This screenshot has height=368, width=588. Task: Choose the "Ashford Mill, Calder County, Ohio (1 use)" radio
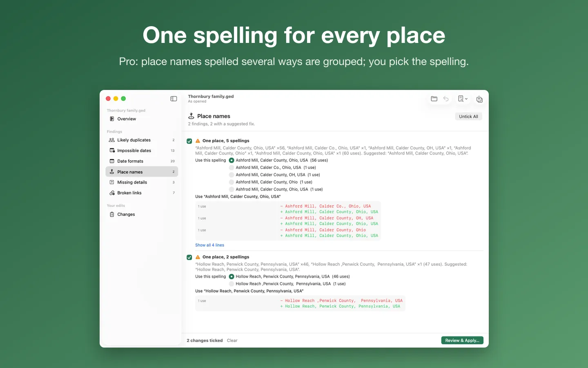[x=232, y=182]
